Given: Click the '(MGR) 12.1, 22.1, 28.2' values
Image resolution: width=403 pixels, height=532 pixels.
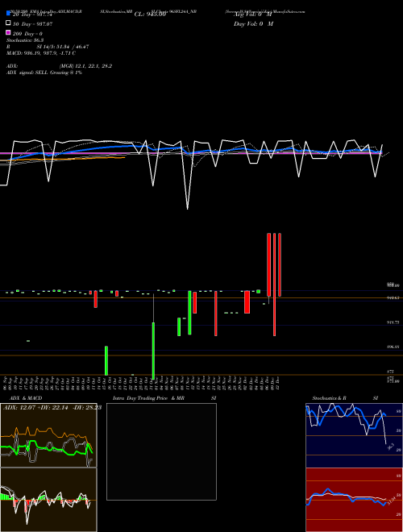Looking at the screenshot, I should tap(85, 66).
